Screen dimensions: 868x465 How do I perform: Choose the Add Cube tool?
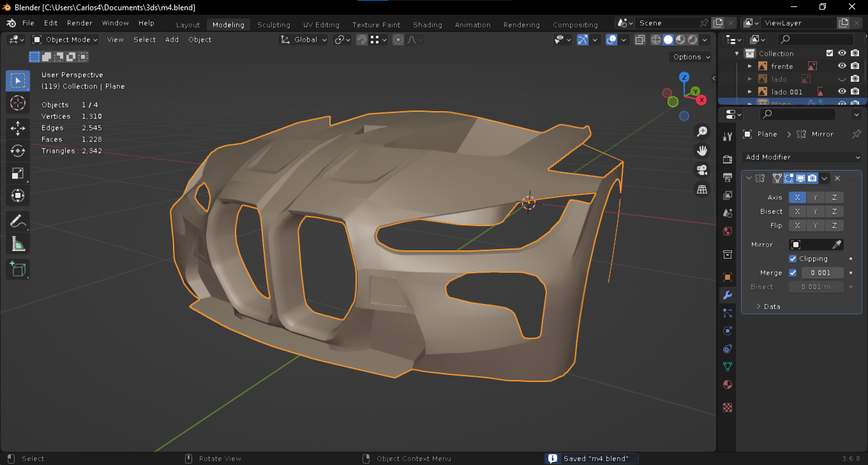coord(18,269)
